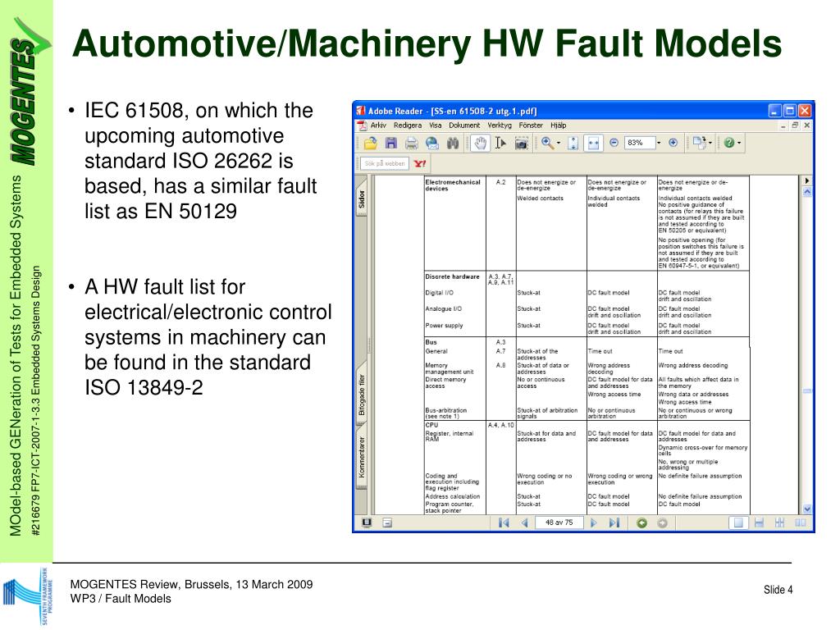Click the web search box field
Image resolution: width=840 pixels, height=630 pixels.
385,163
